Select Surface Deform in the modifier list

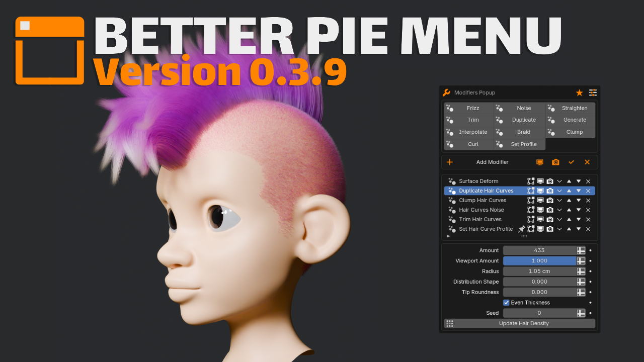520,182
